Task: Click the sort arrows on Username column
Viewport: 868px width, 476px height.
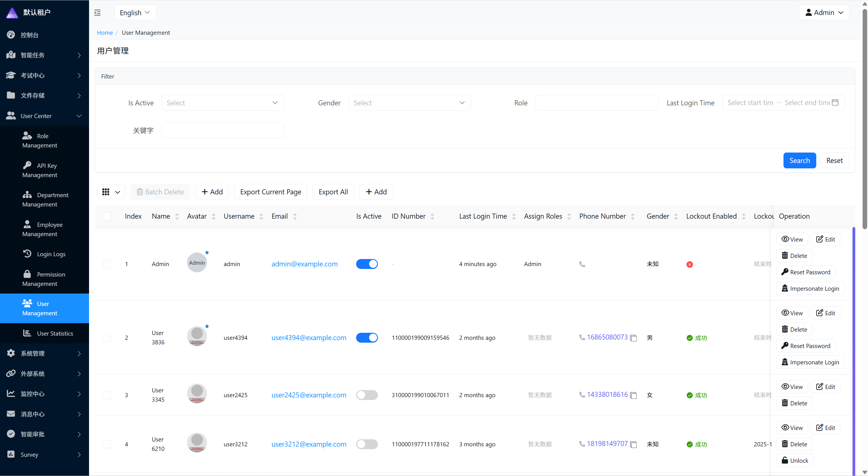Action: click(261, 216)
